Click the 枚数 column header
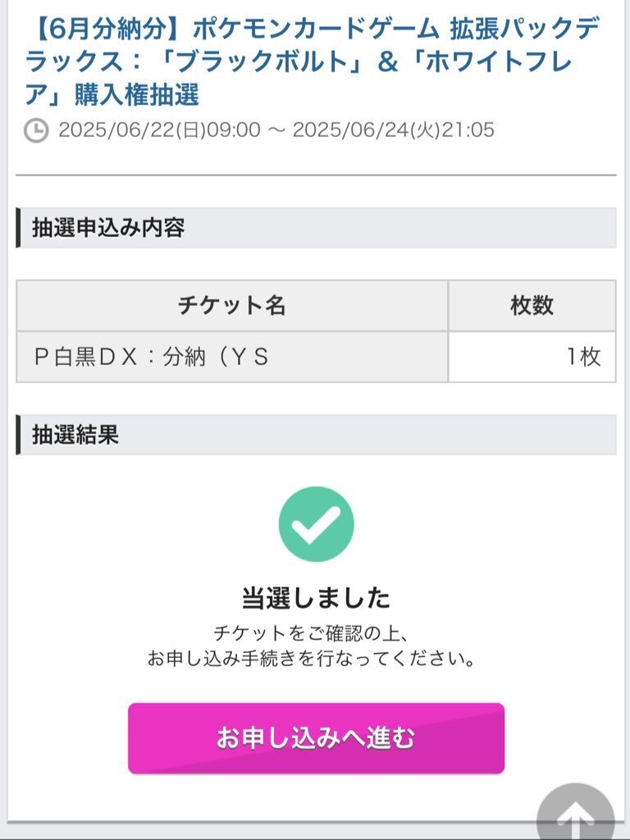 [x=532, y=305]
